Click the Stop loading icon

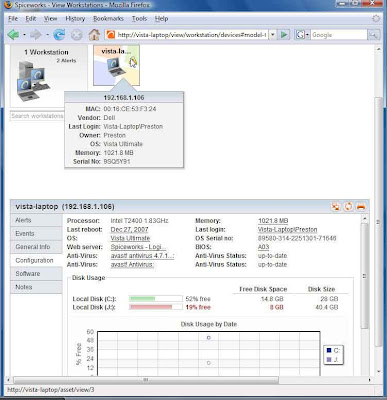pyautogui.click(x=77, y=35)
